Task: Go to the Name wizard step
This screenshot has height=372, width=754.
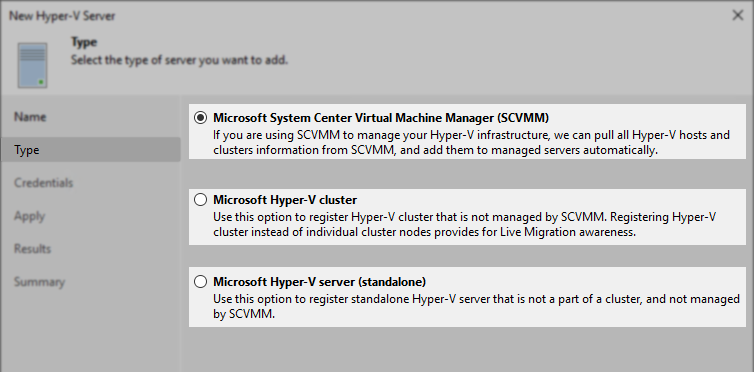Action: [x=30, y=117]
